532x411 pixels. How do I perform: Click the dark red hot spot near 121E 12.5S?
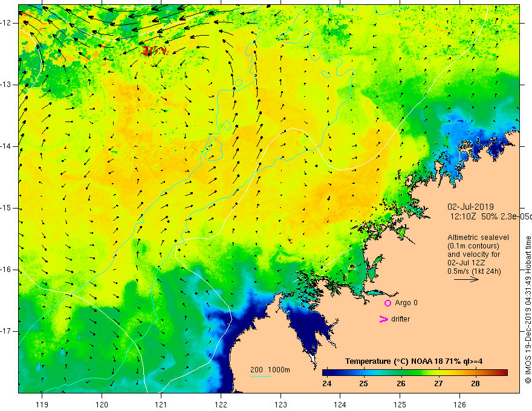click(x=154, y=51)
